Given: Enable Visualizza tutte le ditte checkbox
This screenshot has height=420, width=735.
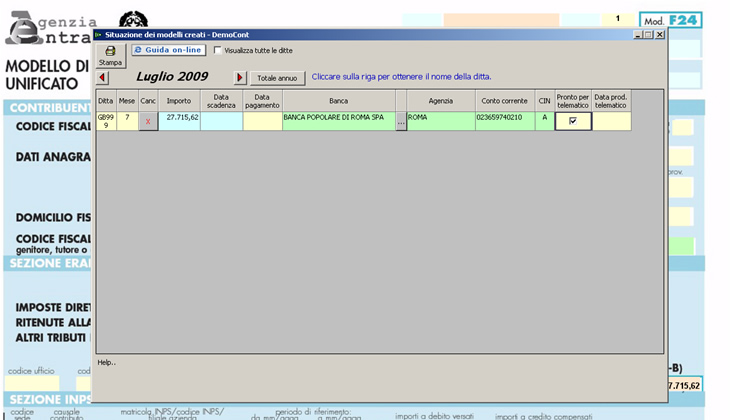Looking at the screenshot, I should tap(218, 50).
